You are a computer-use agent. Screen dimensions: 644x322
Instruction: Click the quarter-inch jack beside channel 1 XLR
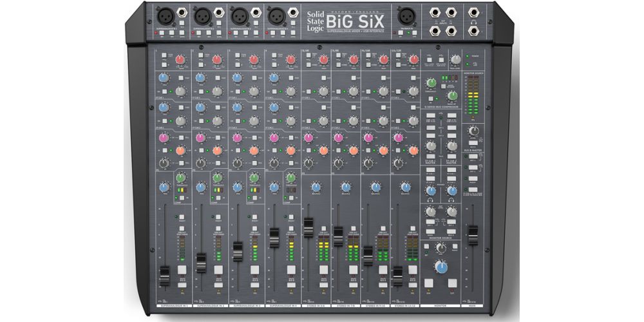(181, 12)
